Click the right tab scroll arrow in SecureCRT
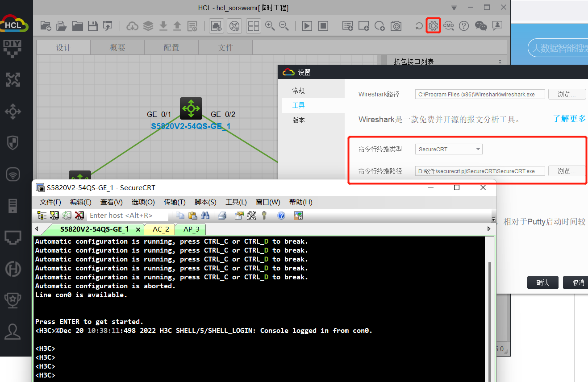This screenshot has width=588, height=382. [488, 229]
